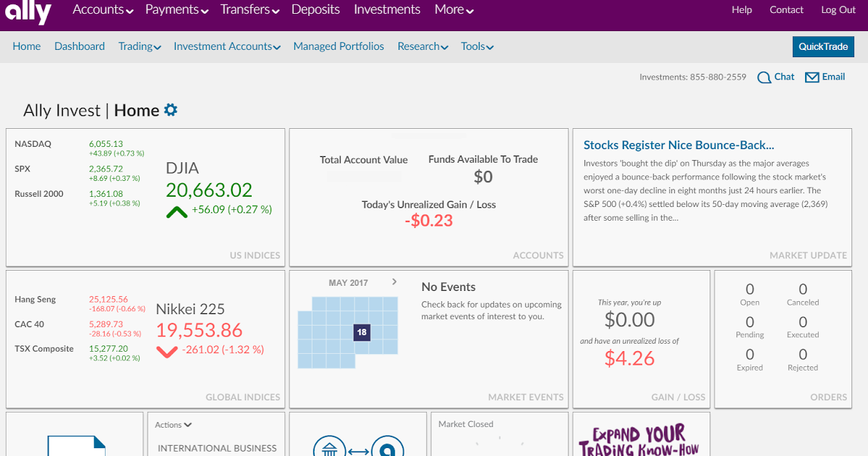Click the SPX index row
Image resolution: width=868 pixels, height=456 pixels.
(78, 173)
